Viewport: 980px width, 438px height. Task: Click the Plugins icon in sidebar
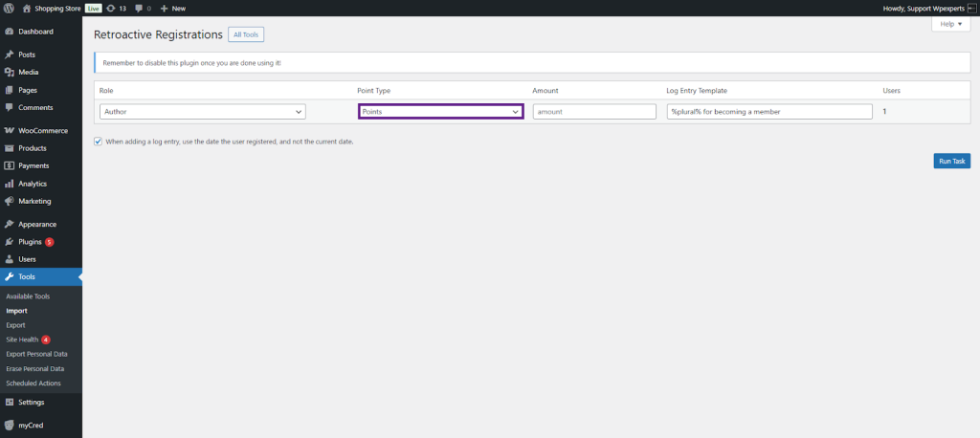click(10, 242)
